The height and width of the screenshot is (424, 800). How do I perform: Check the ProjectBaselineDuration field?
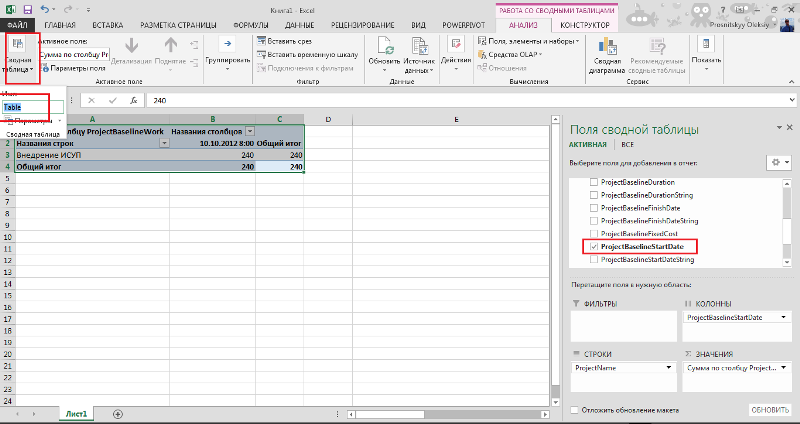coord(593,182)
